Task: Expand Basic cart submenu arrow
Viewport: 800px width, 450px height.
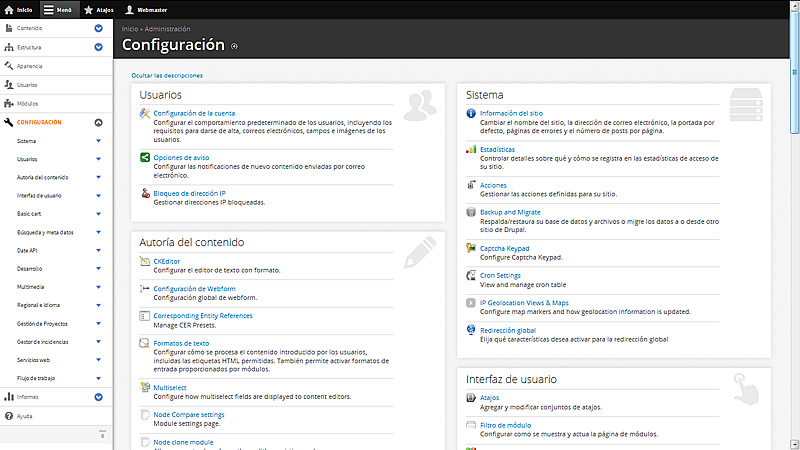Action: [x=98, y=214]
